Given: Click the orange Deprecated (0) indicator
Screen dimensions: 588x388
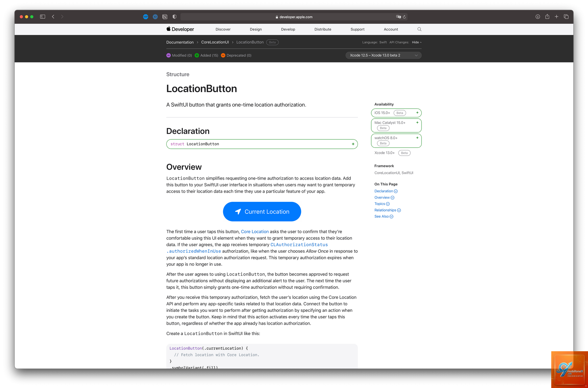Looking at the screenshot, I should [236, 55].
